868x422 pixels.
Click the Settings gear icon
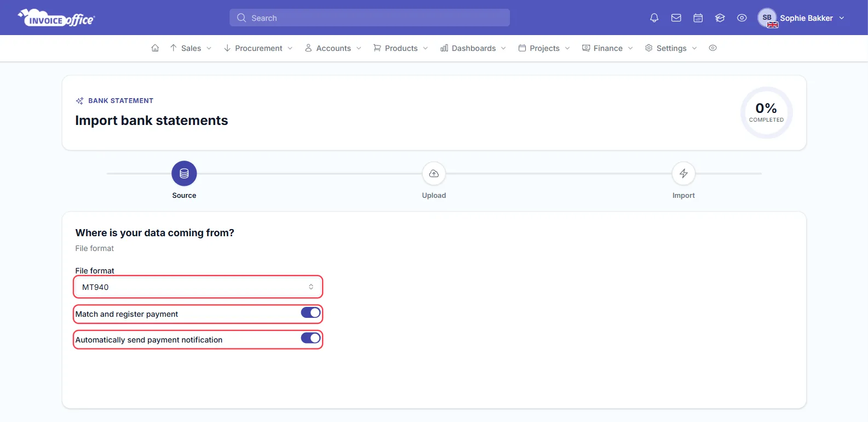click(x=648, y=48)
